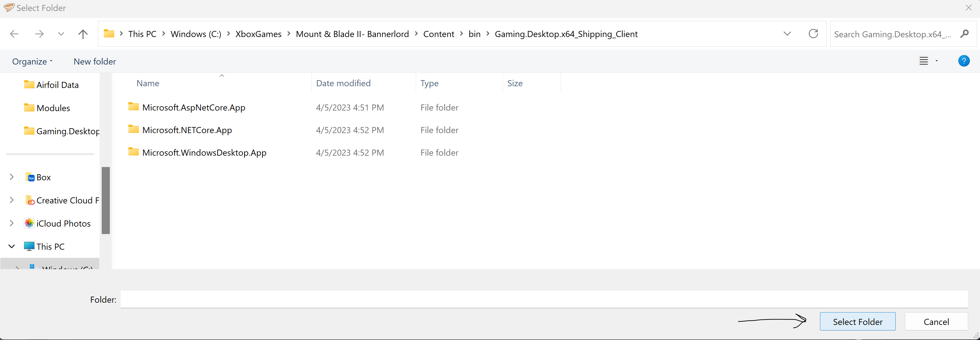Viewport: 980px width, 340px height.
Task: Click the search magnifier icon
Action: (x=964, y=34)
